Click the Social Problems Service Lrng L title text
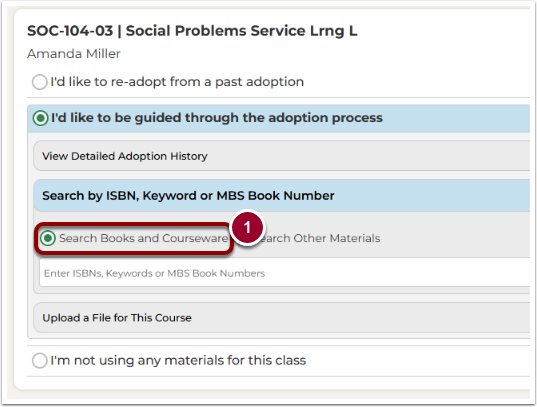The width and height of the screenshot is (537, 407). pyautogui.click(x=241, y=31)
